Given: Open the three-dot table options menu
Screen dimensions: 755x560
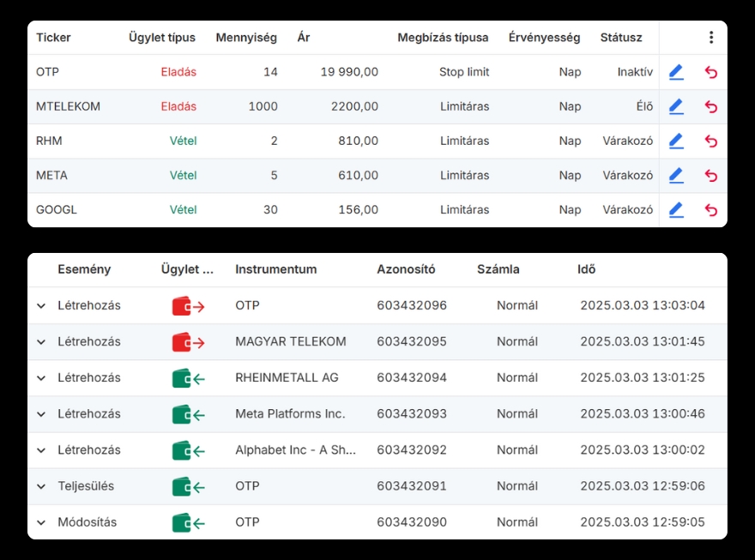Looking at the screenshot, I should tap(710, 38).
